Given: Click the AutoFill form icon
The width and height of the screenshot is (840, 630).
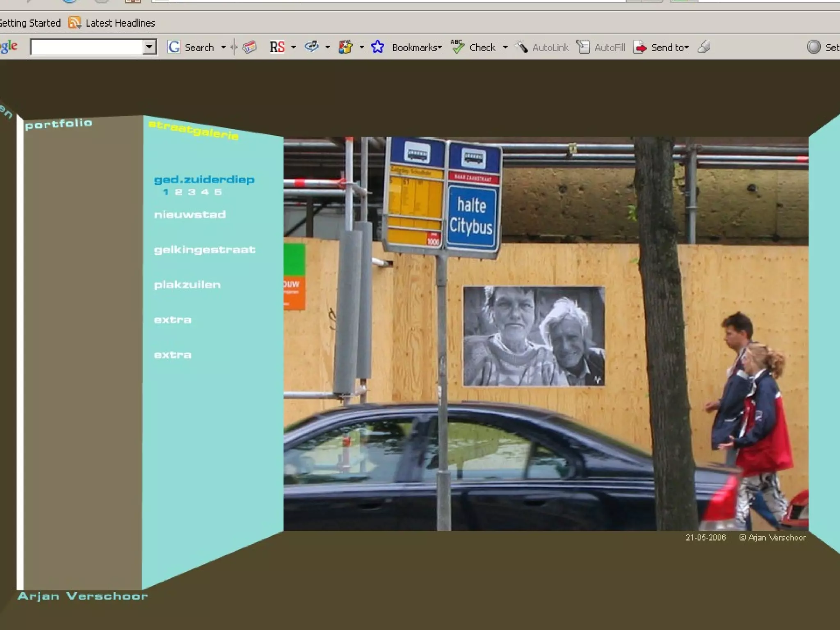Looking at the screenshot, I should [583, 48].
